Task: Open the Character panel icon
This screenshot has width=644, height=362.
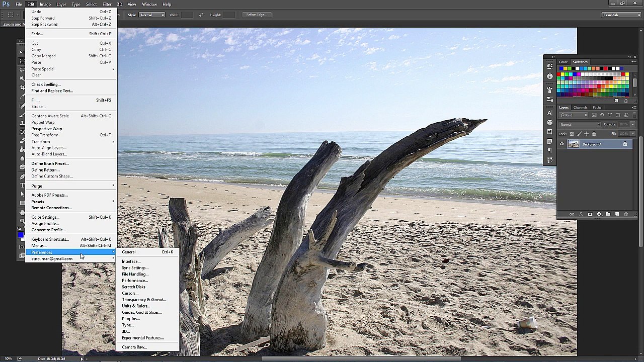Action: pos(550,113)
